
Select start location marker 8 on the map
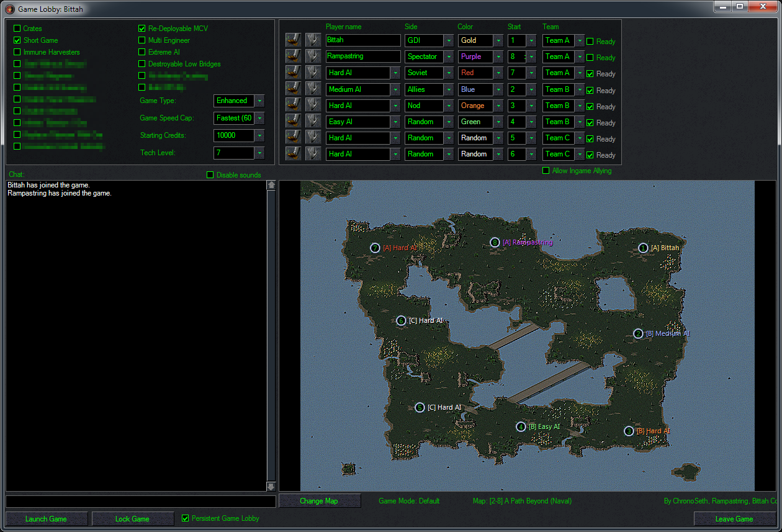(x=495, y=242)
